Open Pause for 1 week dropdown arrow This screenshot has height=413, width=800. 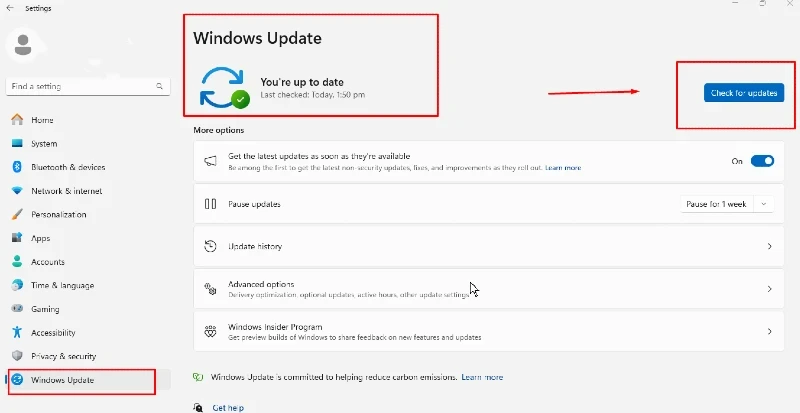(764, 204)
